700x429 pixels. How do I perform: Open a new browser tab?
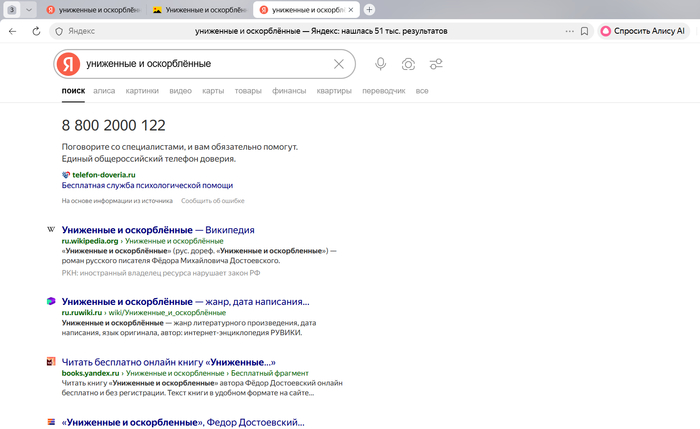tap(369, 9)
